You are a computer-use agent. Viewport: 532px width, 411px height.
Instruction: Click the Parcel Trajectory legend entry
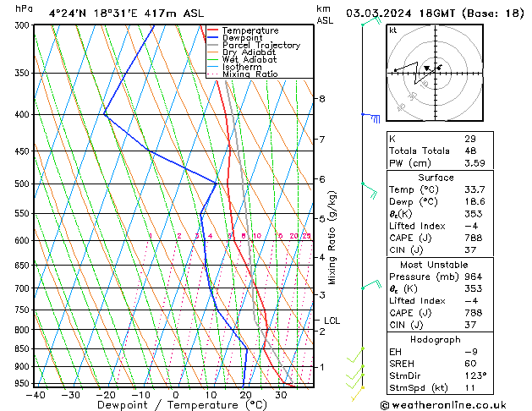pos(261,46)
